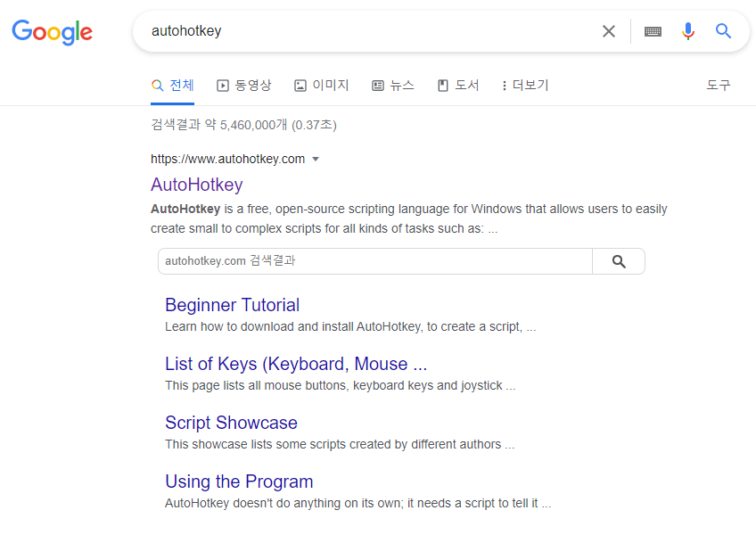This screenshot has height=535, width=756.
Task: Start voice search with microphone icon
Action: tap(688, 31)
